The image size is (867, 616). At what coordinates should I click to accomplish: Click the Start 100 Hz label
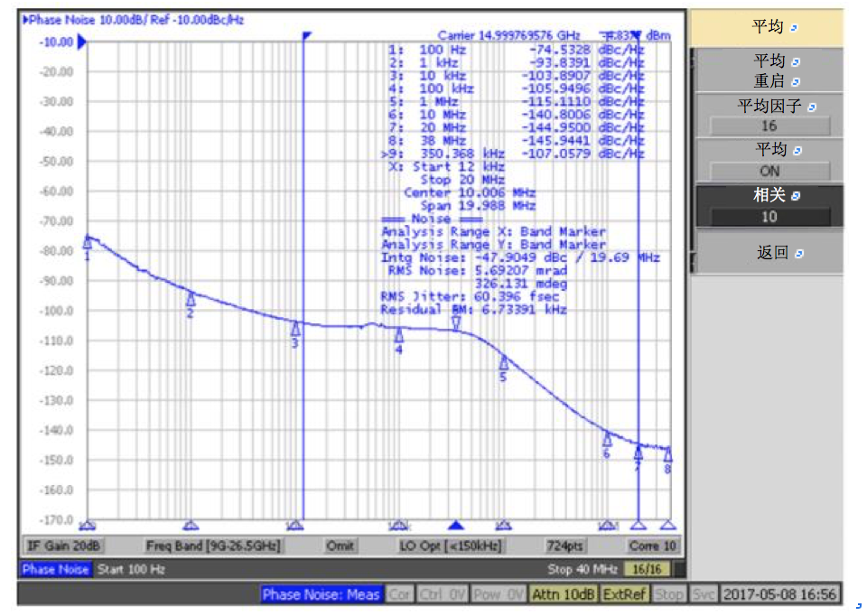131,569
